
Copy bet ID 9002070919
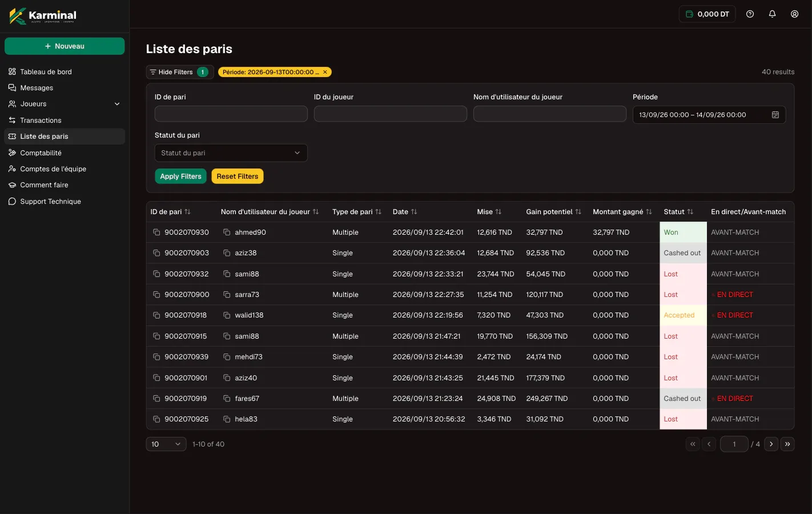(156, 399)
